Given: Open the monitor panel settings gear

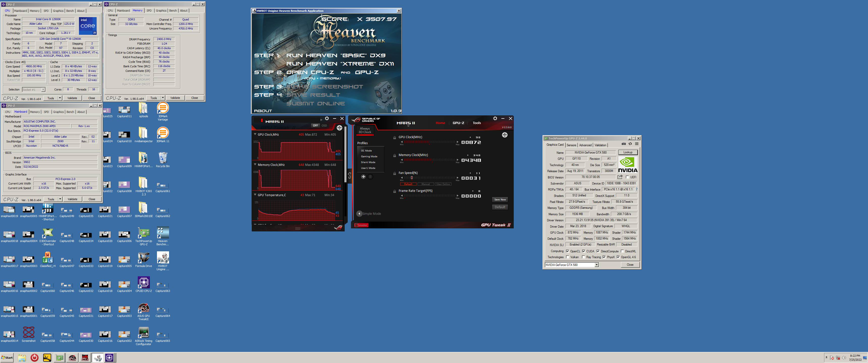Looking at the screenshot, I should tap(327, 118).
